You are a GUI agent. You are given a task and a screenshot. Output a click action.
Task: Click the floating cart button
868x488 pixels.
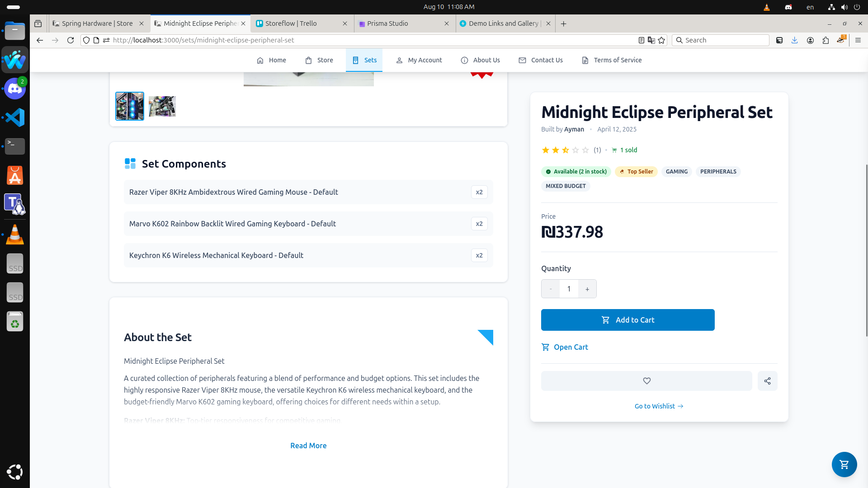pyautogui.click(x=844, y=464)
